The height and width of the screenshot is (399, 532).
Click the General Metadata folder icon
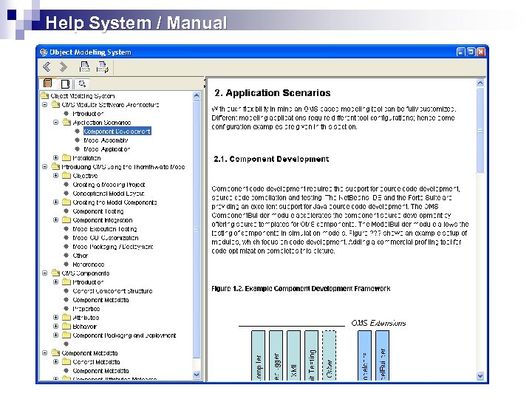tap(66, 361)
